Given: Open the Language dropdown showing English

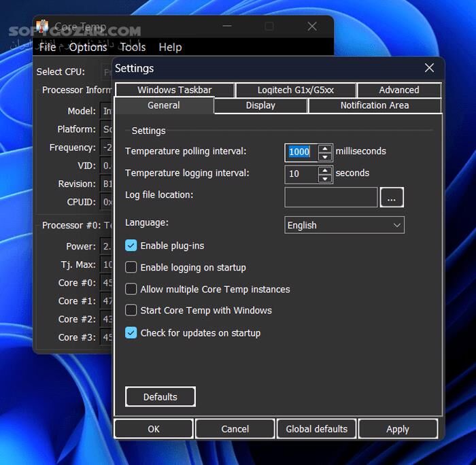Looking at the screenshot, I should (344, 225).
